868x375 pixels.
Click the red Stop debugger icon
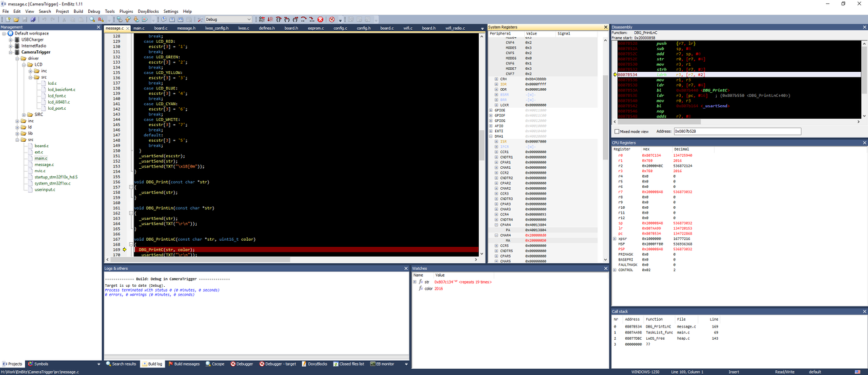point(320,19)
